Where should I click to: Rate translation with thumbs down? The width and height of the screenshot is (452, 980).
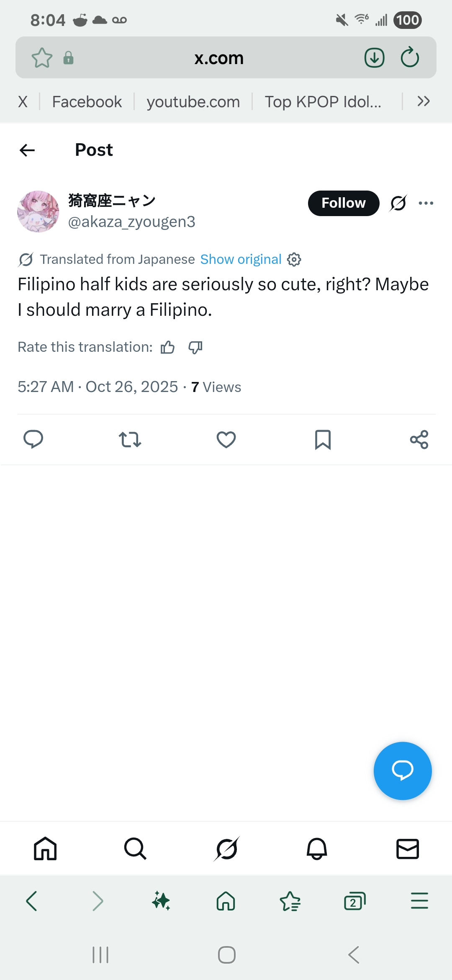[x=195, y=347]
